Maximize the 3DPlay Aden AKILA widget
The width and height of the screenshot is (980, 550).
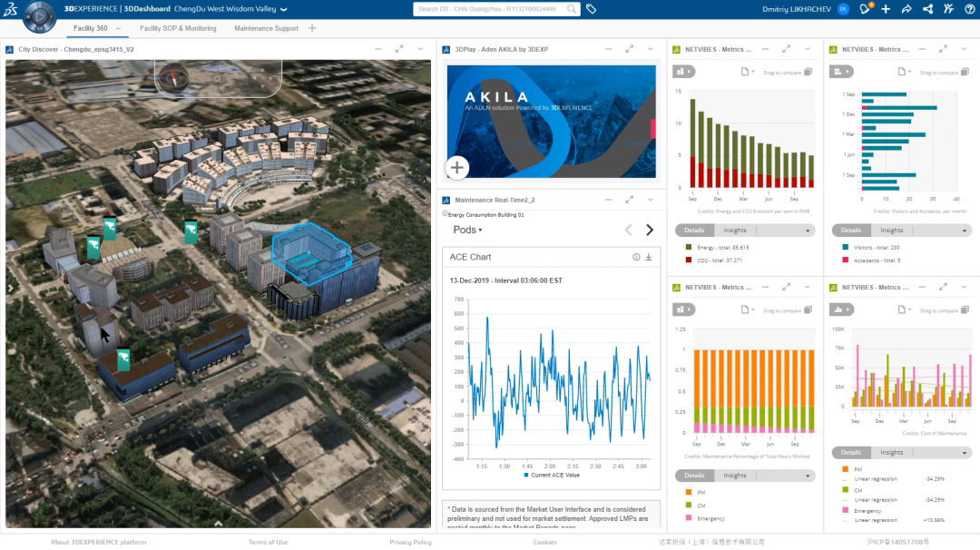[630, 49]
